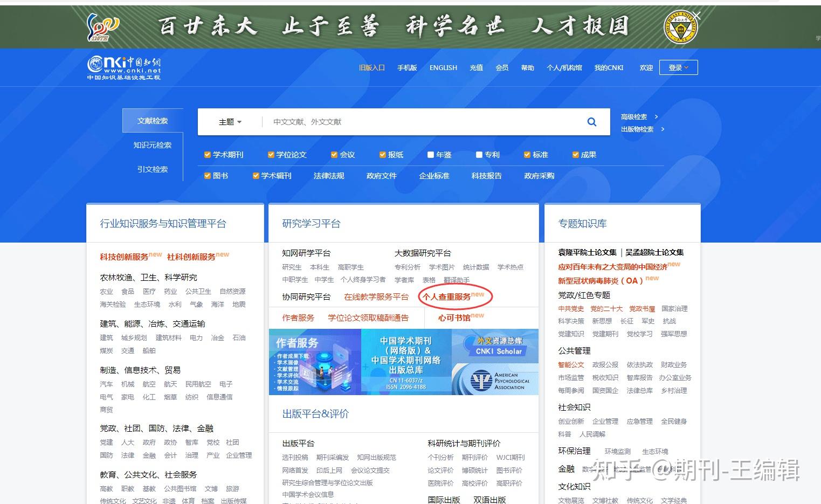Open 个人/机构馆 menu item
Screen dimensions: 821x504
[564, 68]
